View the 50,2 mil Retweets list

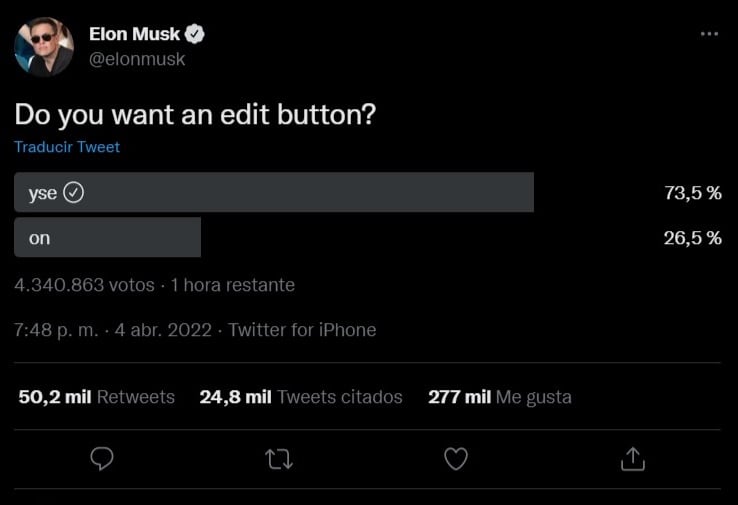click(x=96, y=397)
